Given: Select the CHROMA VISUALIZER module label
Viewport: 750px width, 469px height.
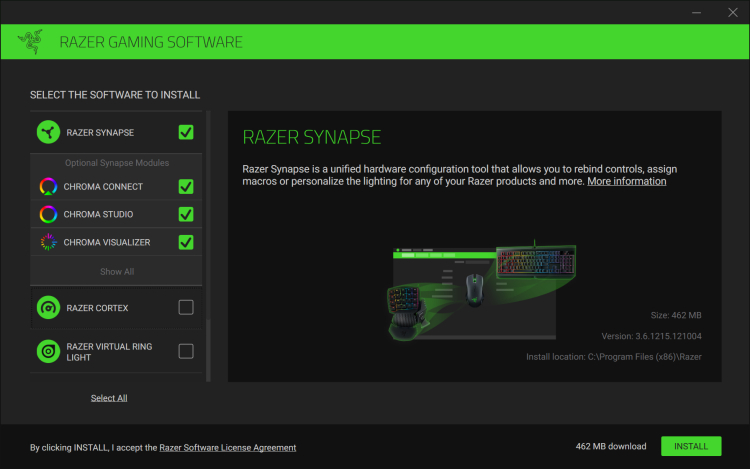Looking at the screenshot, I should 107,242.
